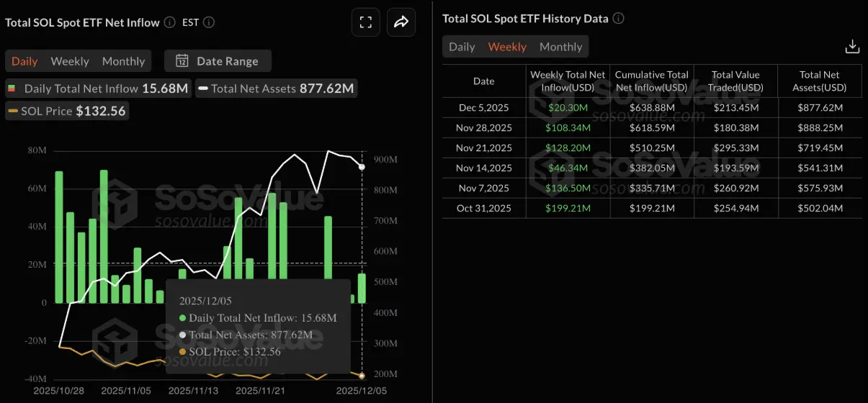Click the $46.34M weekly inflow value
Image resolution: width=868 pixels, height=403 pixels.
[x=568, y=168]
